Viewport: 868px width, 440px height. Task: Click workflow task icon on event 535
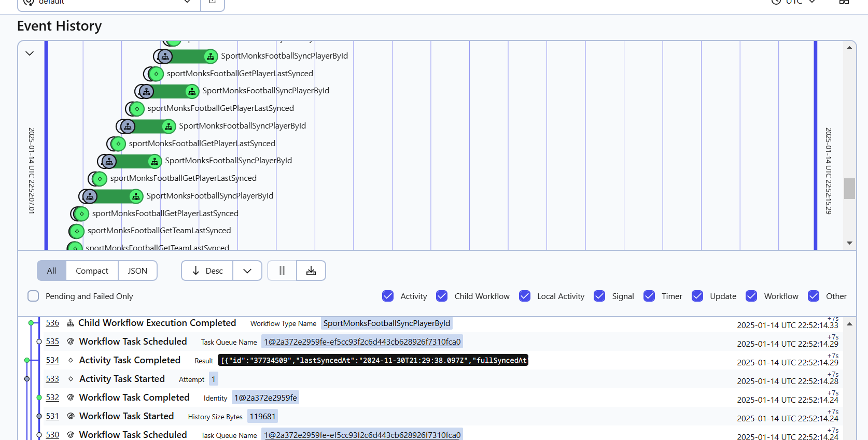point(71,342)
